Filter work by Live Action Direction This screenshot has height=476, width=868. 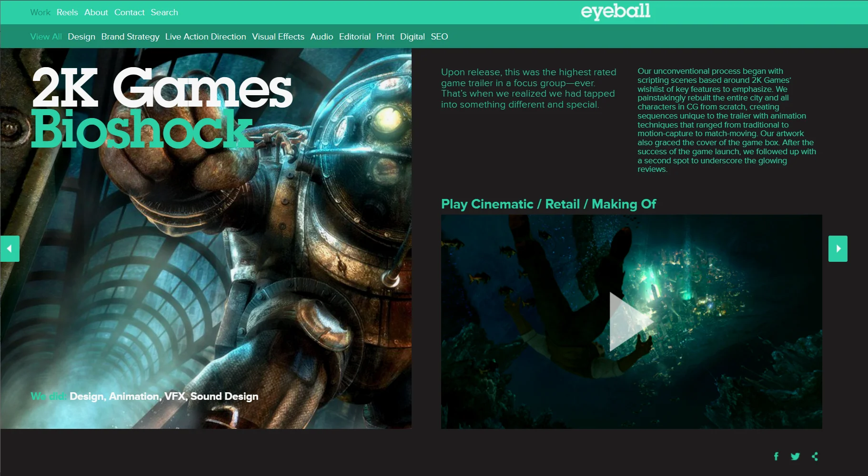205,37
